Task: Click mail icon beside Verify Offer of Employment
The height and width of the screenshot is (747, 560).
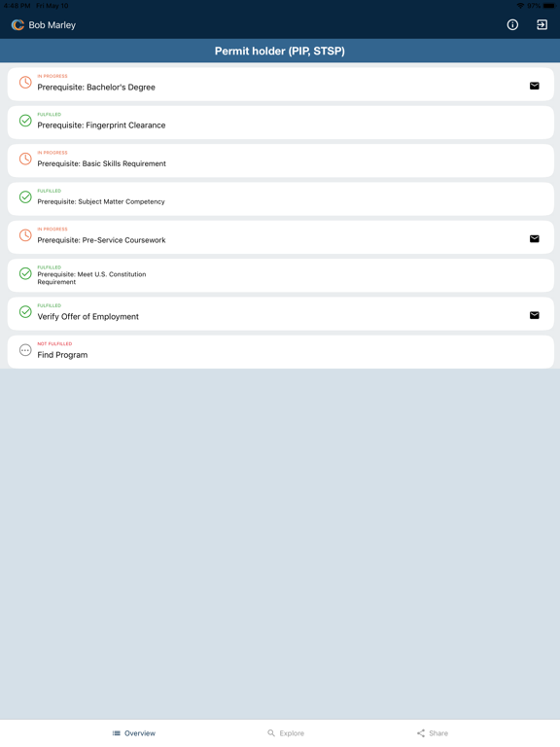Action: [x=535, y=315]
